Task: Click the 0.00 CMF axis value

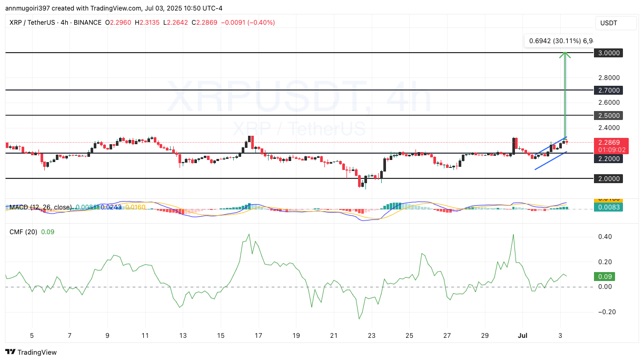Action: [604, 287]
